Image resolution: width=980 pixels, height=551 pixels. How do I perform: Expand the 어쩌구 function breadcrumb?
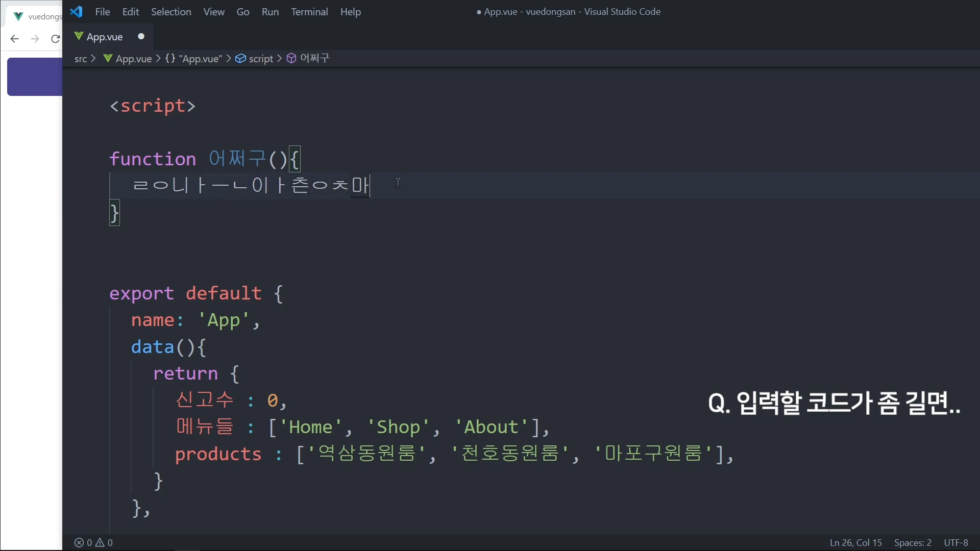(x=314, y=59)
